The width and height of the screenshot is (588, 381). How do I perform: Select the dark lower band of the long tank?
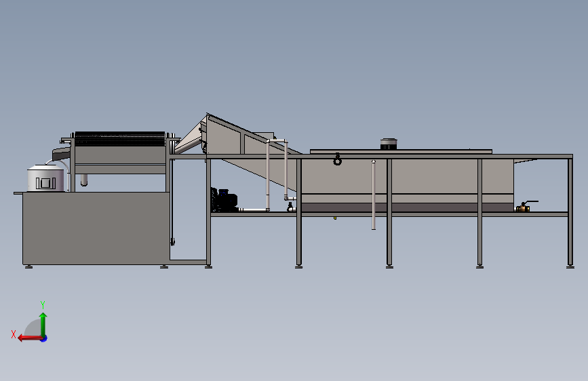coord(407,207)
